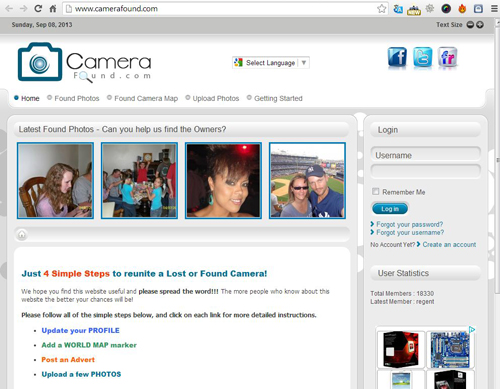The width and height of the screenshot is (500, 389).
Task: Click into the Username input field
Action: coord(426,155)
